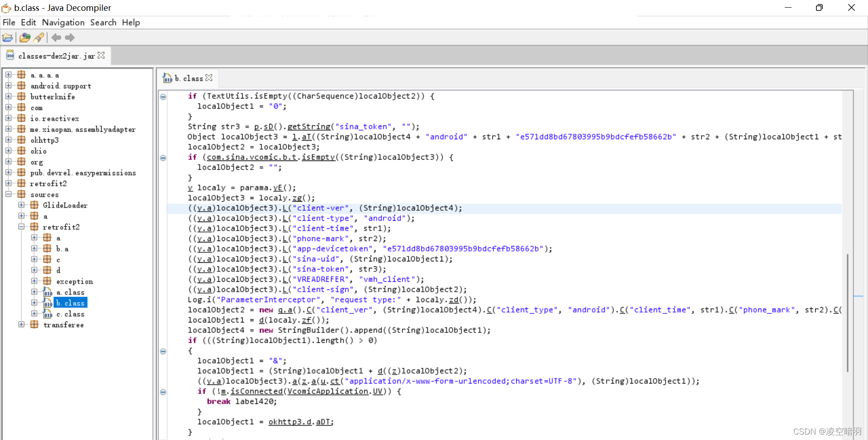Click the package icon next to butterknife

(x=21, y=96)
